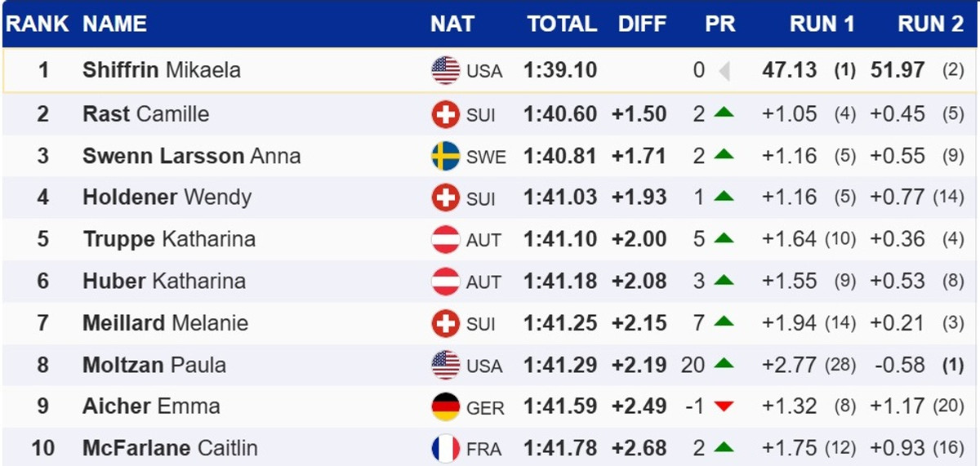Open Melanie Meillard's athlete name link
Screen dimensions: 980x466
coord(165,322)
